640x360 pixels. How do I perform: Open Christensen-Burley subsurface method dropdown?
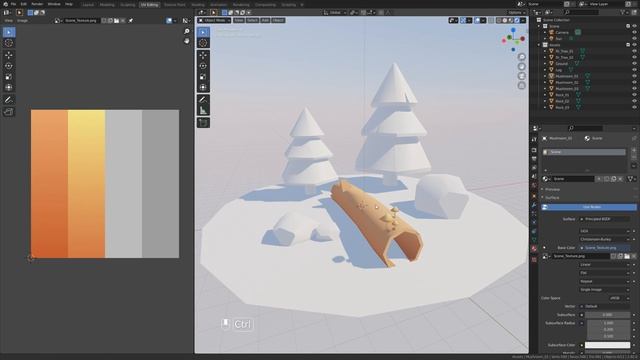click(x=604, y=239)
